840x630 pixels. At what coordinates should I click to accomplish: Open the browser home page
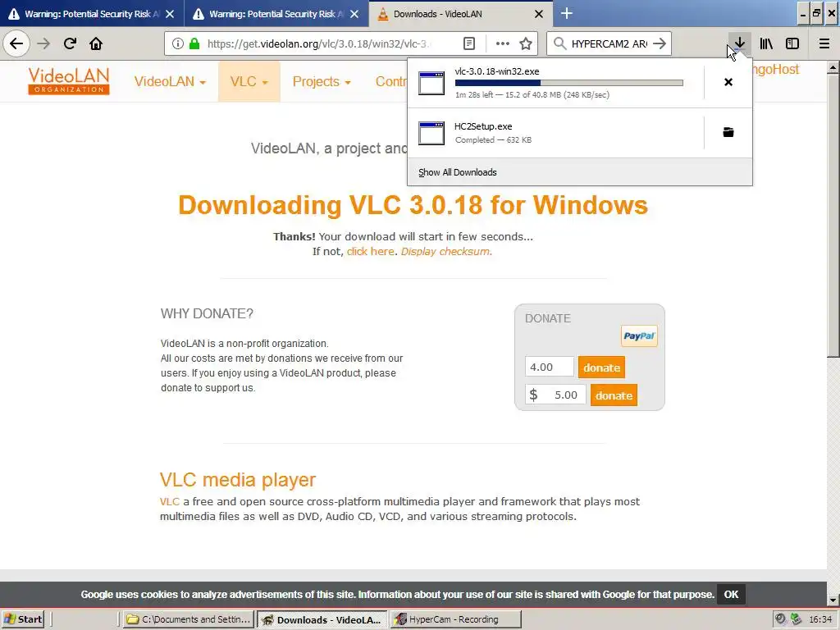96,43
